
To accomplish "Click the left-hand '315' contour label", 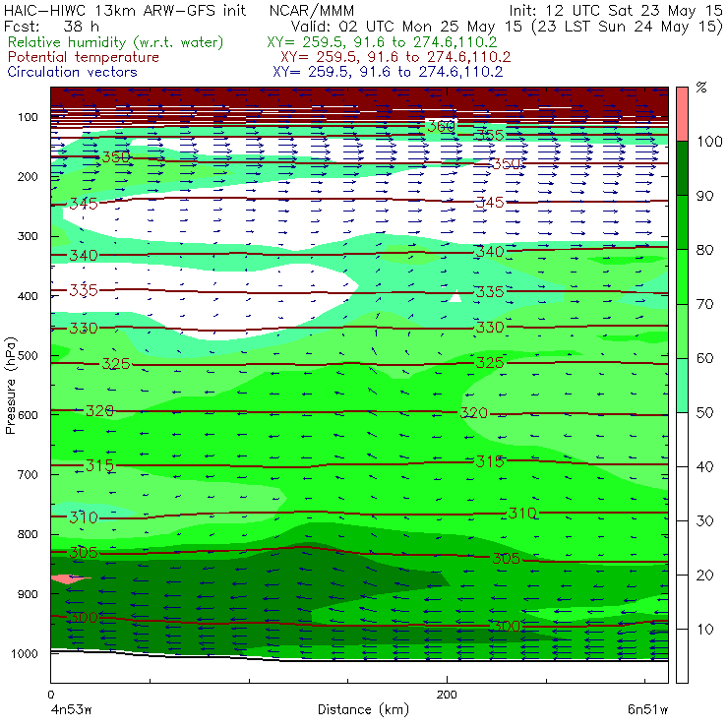I will tap(99, 465).
